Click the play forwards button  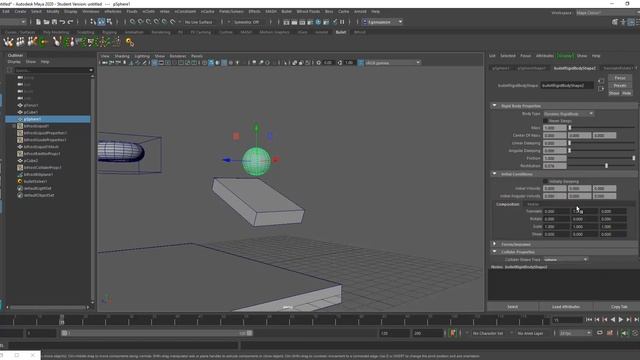[621, 320]
